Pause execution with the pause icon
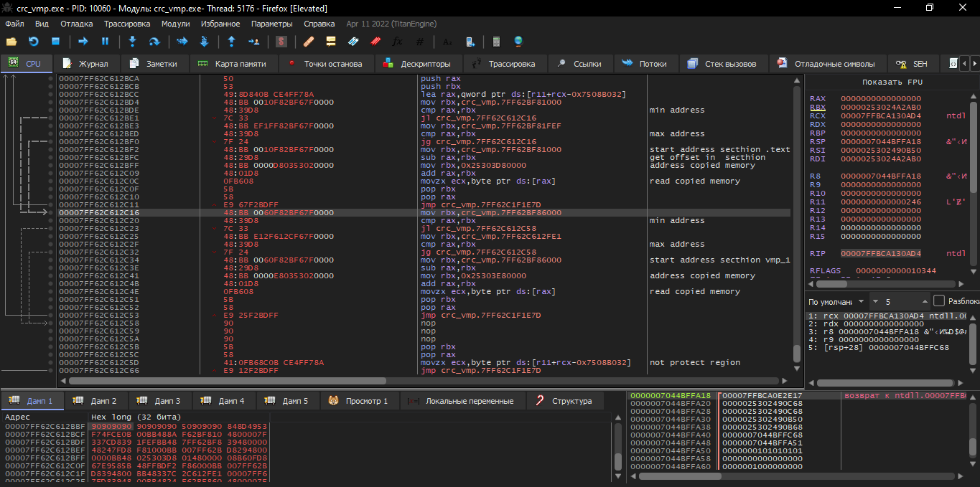 105,42
